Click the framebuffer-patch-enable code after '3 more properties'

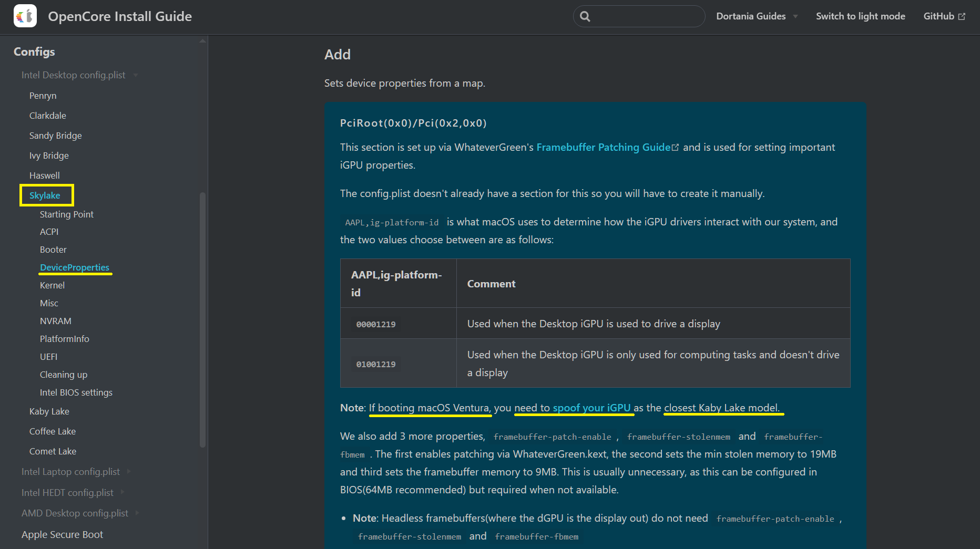point(552,437)
